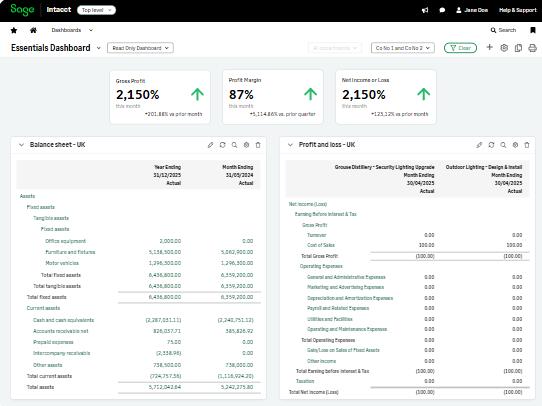Click the Tangible assets heading
This screenshot has width=542, height=406.
pyautogui.click(x=51, y=218)
